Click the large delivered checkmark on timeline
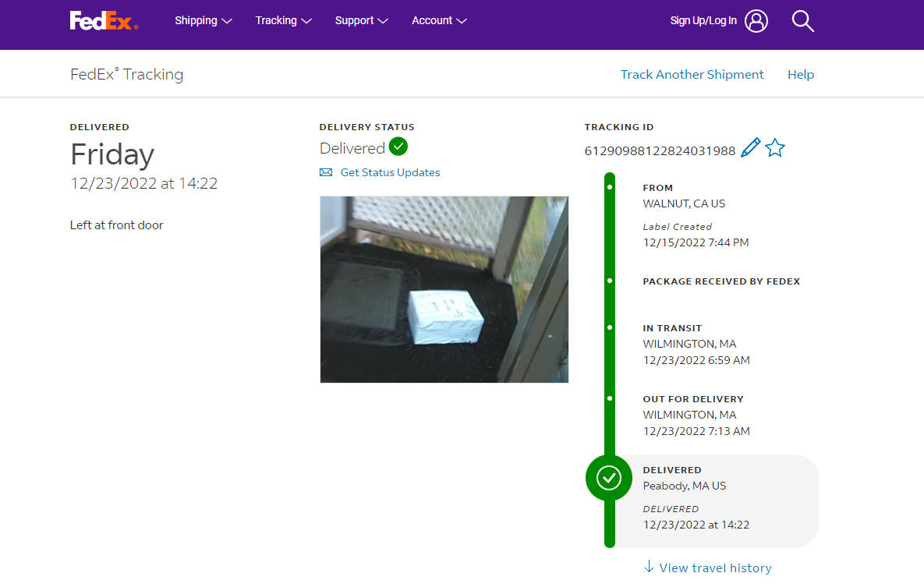Screen dimensions: 924x587 609,478
